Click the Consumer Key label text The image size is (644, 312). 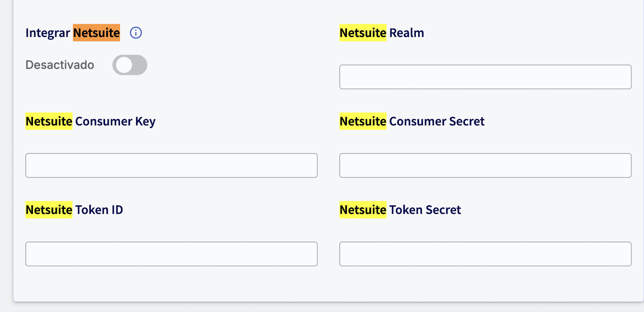coord(115,122)
